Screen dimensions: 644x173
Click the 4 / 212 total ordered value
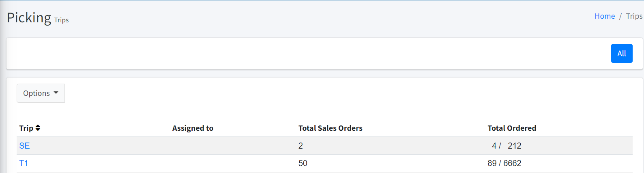(506, 146)
